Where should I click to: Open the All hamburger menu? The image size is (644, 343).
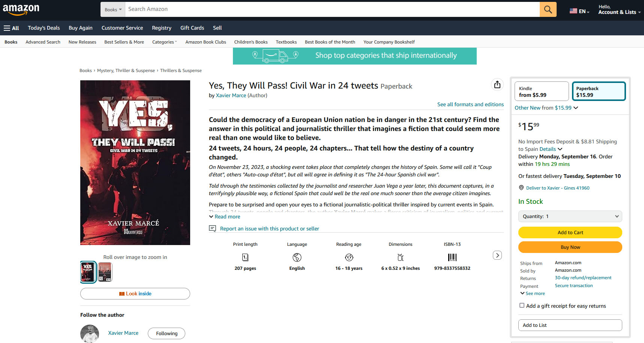click(x=11, y=28)
